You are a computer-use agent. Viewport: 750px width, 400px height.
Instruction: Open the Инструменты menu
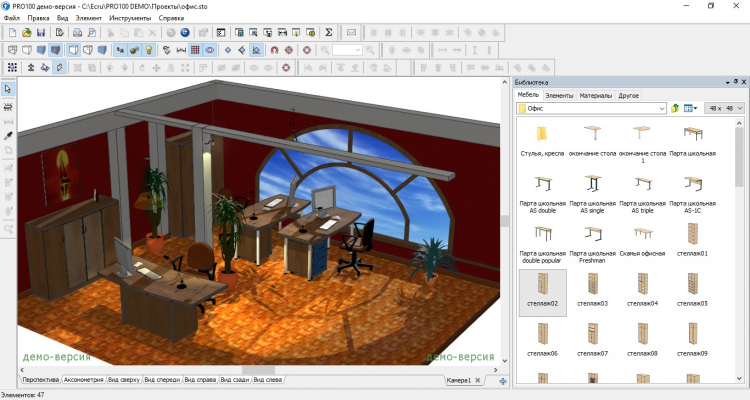[x=129, y=18]
